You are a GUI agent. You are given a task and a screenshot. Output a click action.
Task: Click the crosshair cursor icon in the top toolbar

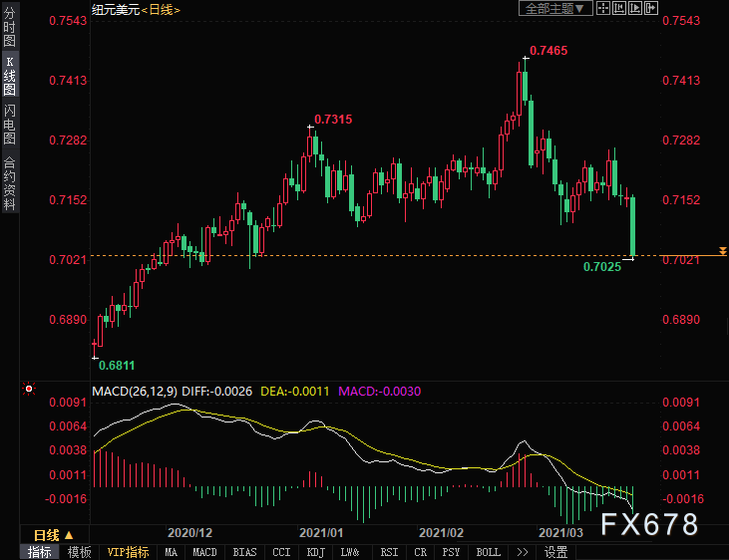(605, 8)
